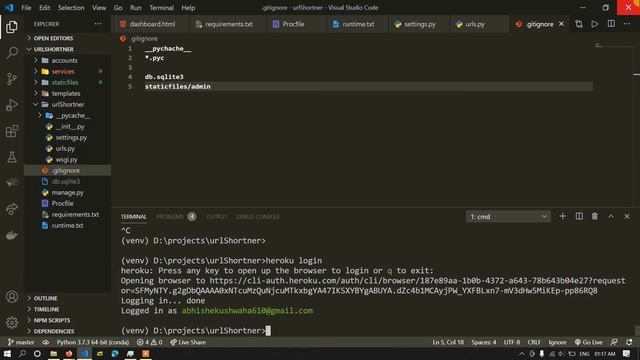Click the UTF-8 encoding indicator
This screenshot has height=360, width=640.
512,342
